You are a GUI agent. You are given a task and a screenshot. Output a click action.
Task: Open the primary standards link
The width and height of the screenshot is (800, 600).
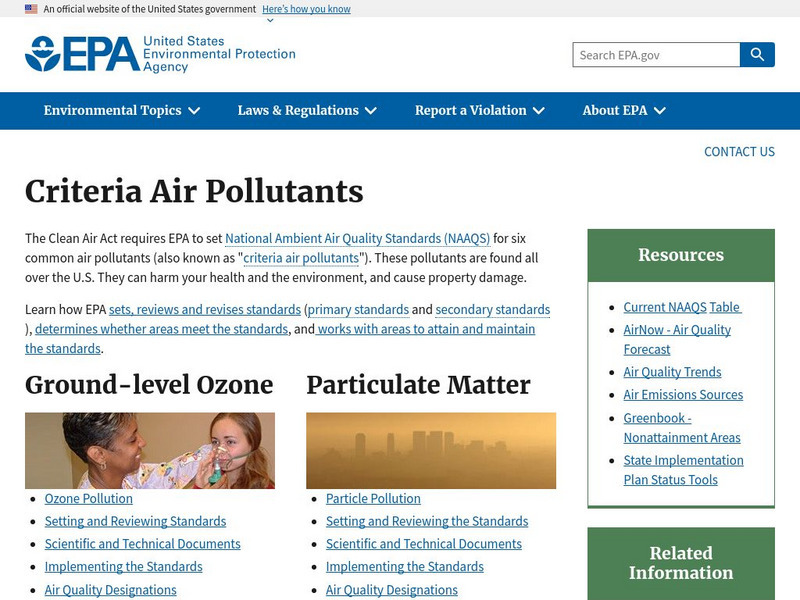358,309
